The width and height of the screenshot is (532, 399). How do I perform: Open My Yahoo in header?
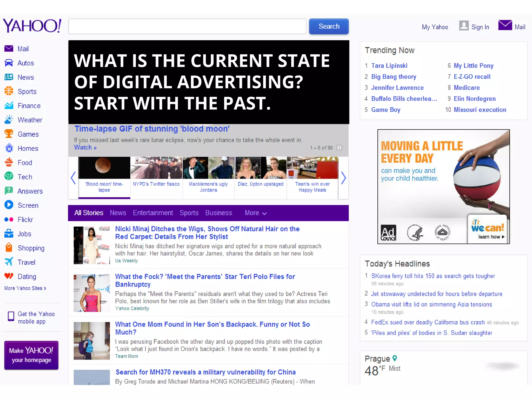coord(435,27)
